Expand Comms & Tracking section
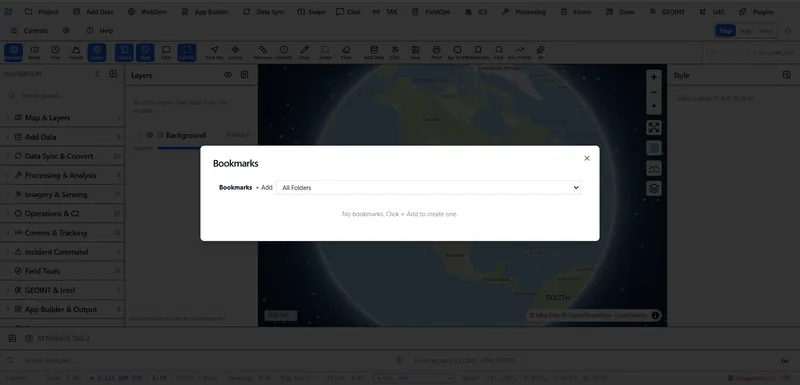Screen dimensions: 800x385 [62, 233]
